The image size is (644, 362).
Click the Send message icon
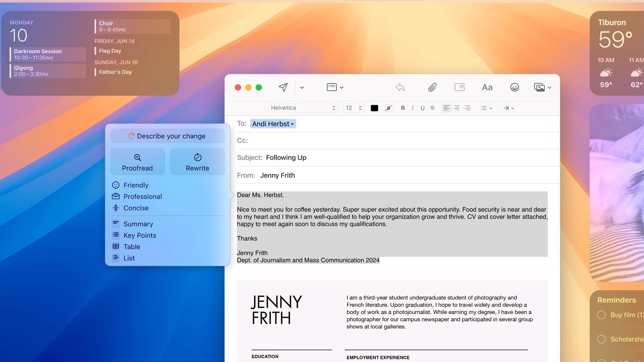coord(283,87)
